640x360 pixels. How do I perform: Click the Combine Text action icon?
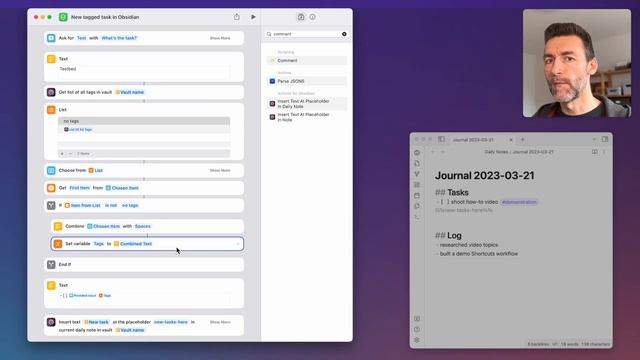[58, 226]
